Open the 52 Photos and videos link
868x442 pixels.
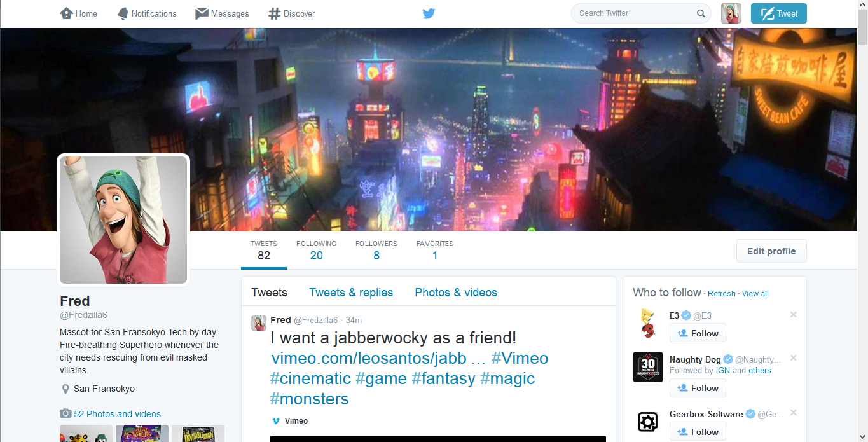pos(117,414)
